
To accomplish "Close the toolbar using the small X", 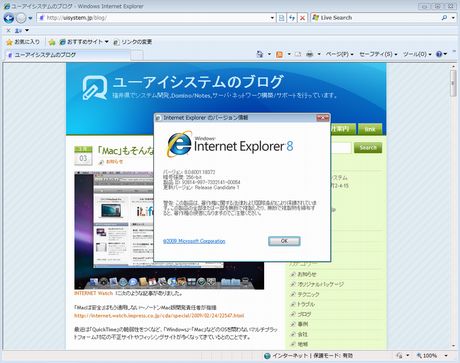I will (x=8, y=30).
